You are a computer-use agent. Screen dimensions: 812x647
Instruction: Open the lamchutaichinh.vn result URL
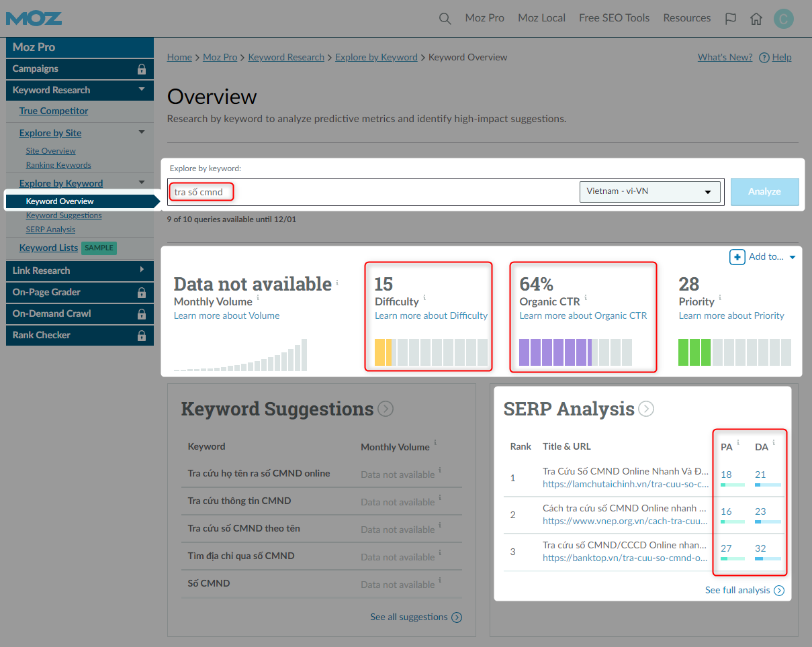click(x=626, y=483)
